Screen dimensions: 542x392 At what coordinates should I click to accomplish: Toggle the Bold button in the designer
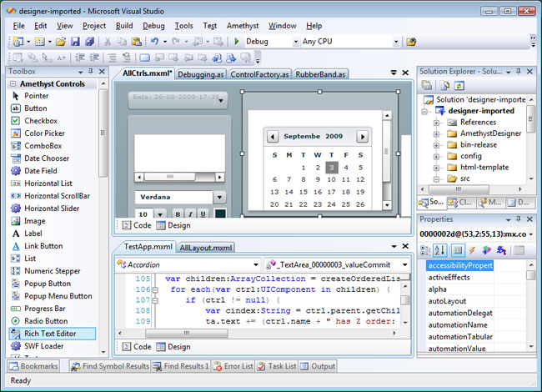[x=178, y=215]
